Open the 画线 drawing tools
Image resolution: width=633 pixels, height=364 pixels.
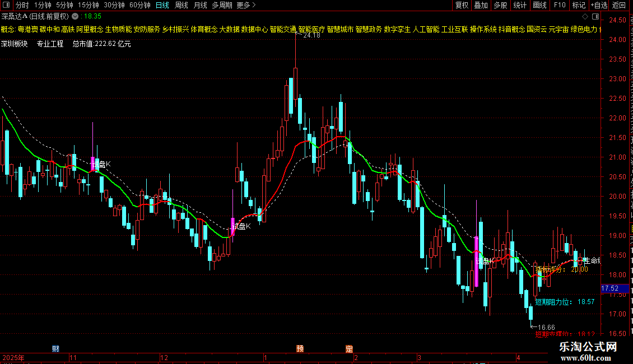[540, 5]
